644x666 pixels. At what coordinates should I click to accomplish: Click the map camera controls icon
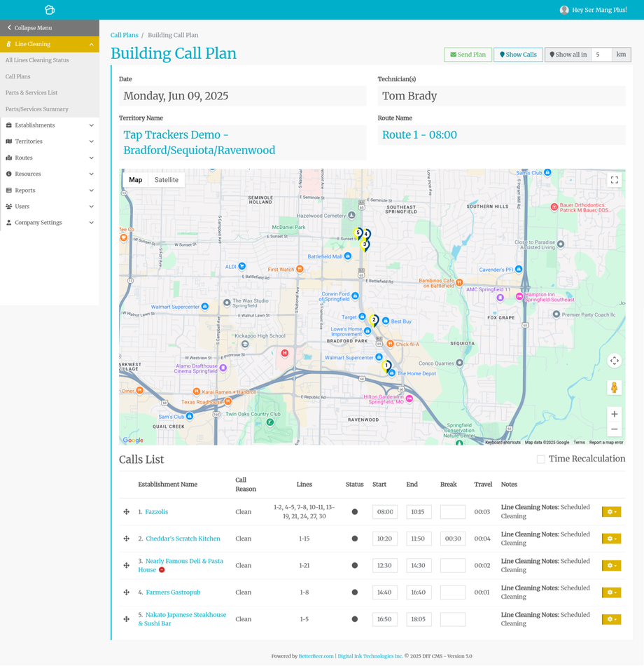[614, 361]
